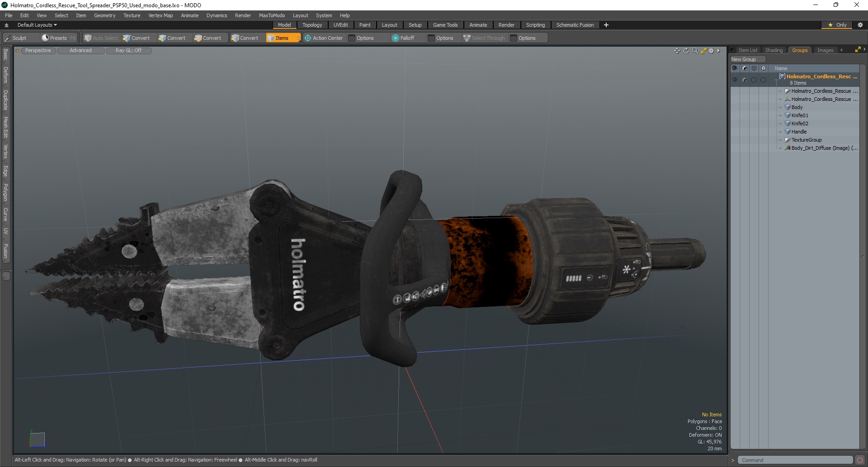
Task: Toggle the second checkbox in Holmatro group row
Action: coord(764,80)
